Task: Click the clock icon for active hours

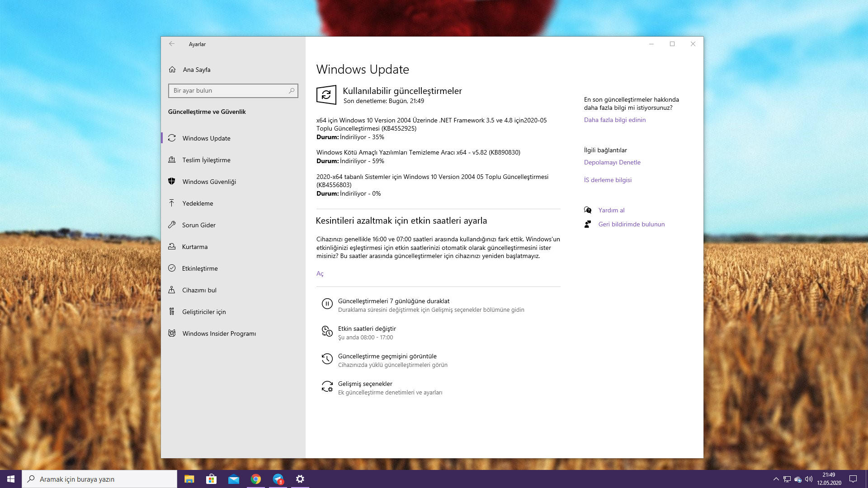Action: click(x=327, y=331)
